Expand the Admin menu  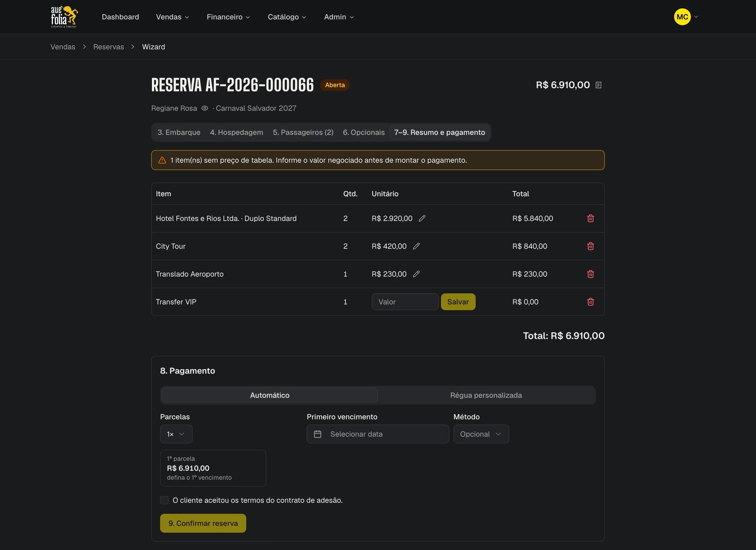pyautogui.click(x=339, y=17)
